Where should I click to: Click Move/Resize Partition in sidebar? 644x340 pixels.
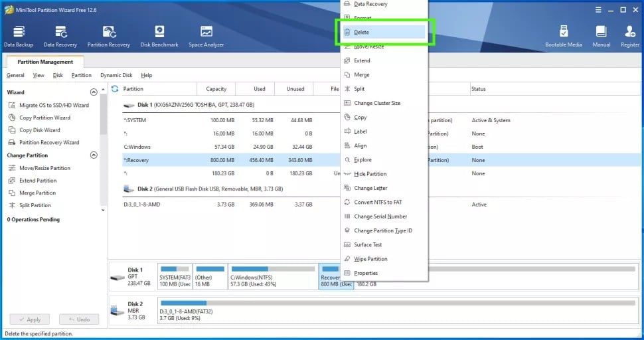[44, 168]
